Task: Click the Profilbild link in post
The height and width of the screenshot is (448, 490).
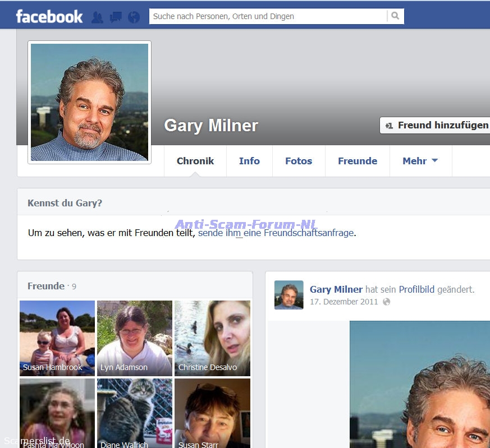Action: click(416, 289)
